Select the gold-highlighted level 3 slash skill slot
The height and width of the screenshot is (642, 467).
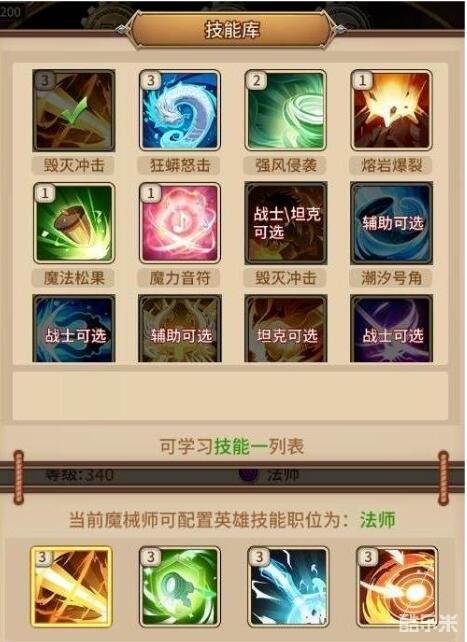click(x=72, y=587)
